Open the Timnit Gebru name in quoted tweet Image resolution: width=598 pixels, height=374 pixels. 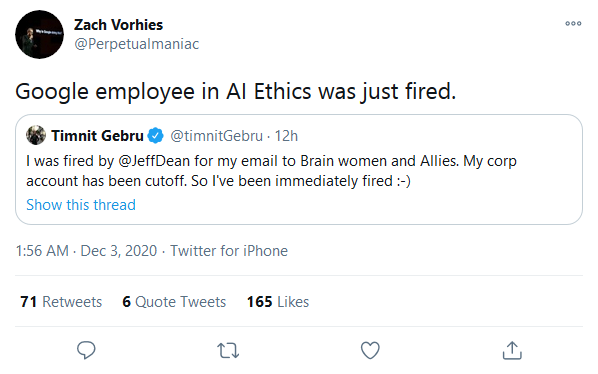[x=97, y=136]
